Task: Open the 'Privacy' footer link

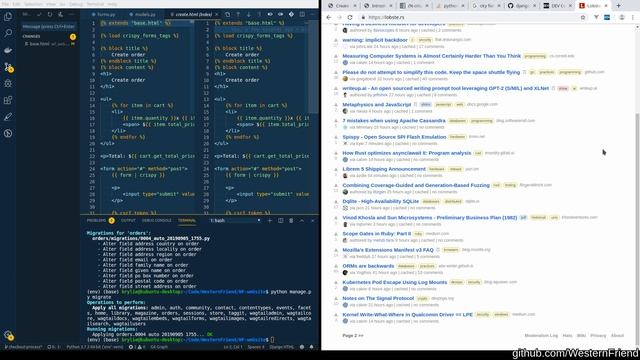Action: (598, 336)
